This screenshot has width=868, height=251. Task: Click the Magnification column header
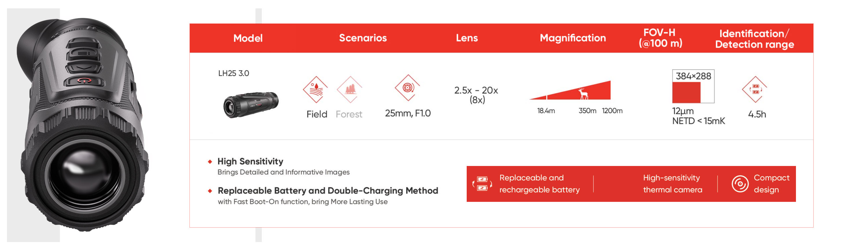tap(573, 38)
